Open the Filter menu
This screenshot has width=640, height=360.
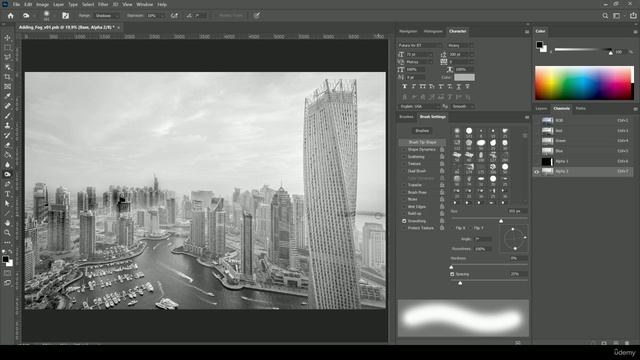coord(103,4)
